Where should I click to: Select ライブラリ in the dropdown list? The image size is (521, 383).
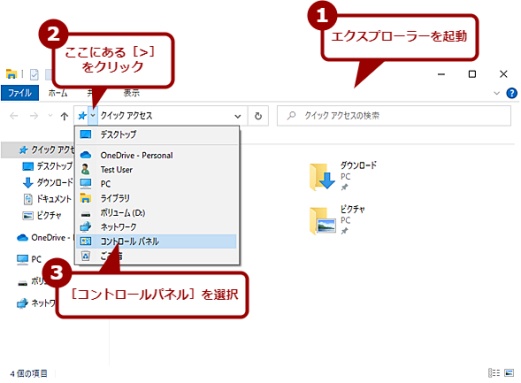[157, 198]
